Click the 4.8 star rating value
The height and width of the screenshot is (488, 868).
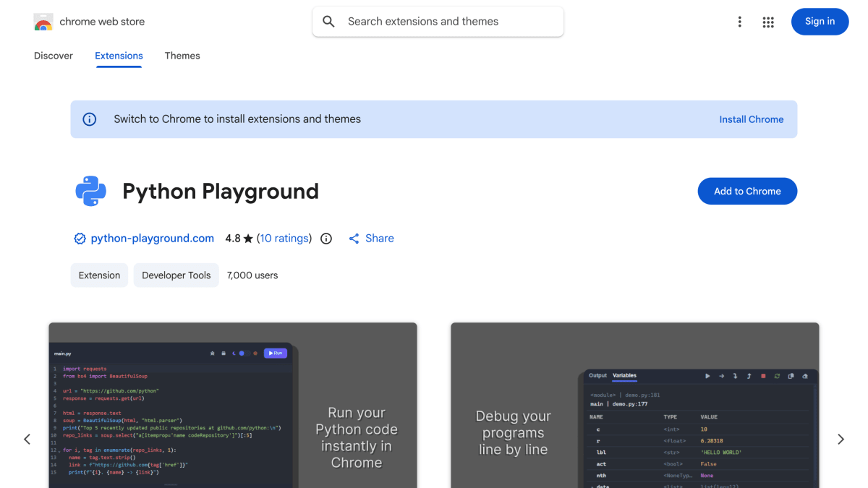pos(239,239)
